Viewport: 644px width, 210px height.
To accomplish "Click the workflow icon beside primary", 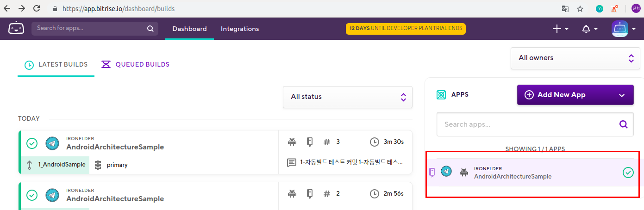I will pos(98,165).
